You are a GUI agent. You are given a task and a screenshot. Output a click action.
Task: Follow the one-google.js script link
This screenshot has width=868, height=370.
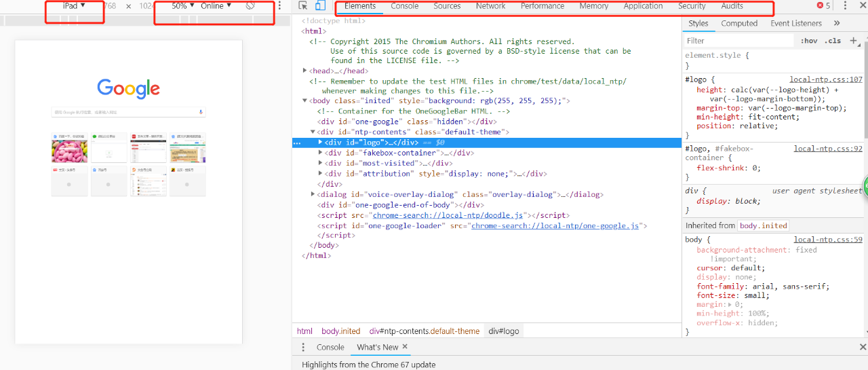pyautogui.click(x=557, y=225)
